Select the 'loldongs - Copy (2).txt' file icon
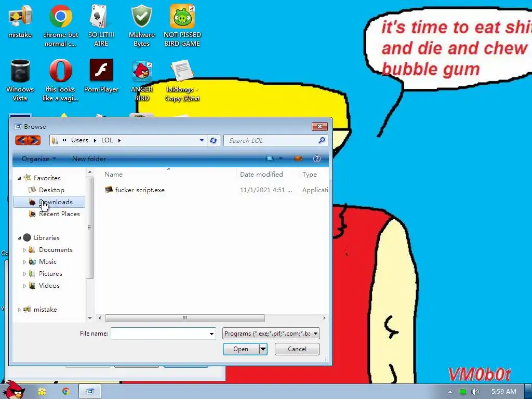Screen dimensions: 532x399 182,80
